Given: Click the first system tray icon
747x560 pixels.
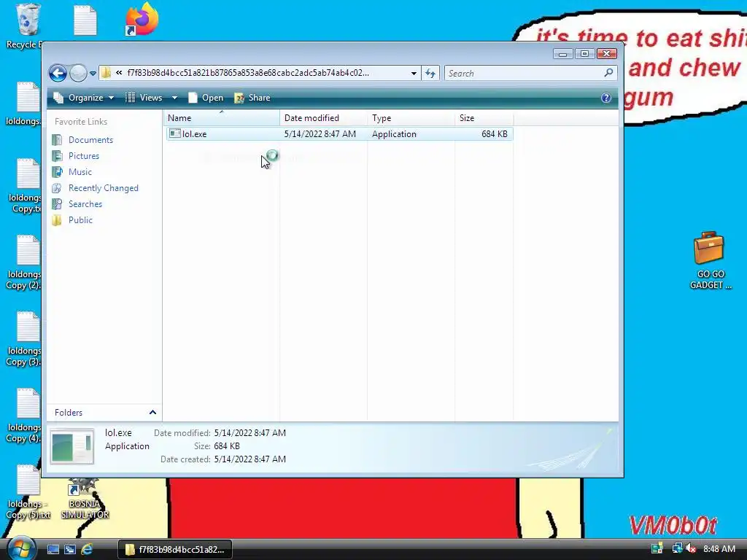Looking at the screenshot, I should click(657, 548).
